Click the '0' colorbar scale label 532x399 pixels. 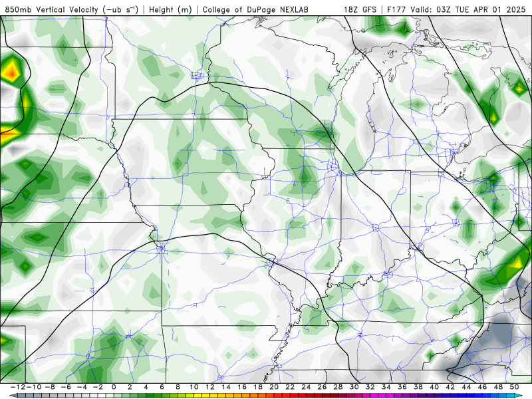pos(114,387)
